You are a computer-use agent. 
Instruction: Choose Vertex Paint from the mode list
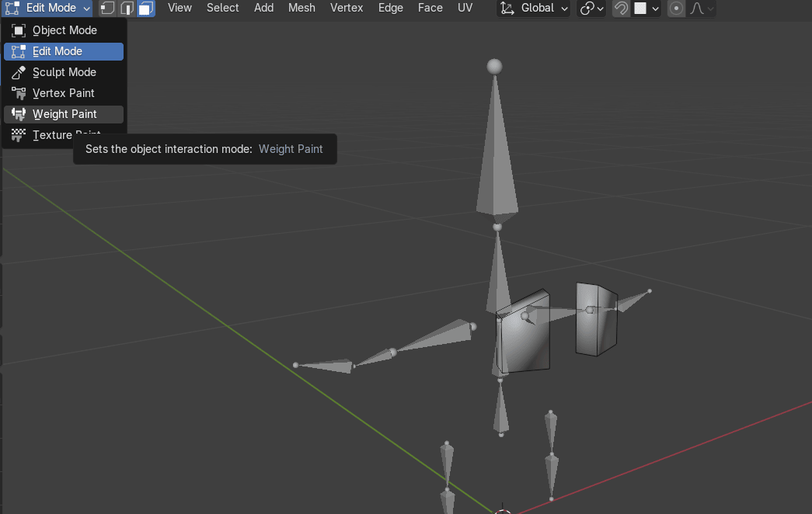coord(64,93)
